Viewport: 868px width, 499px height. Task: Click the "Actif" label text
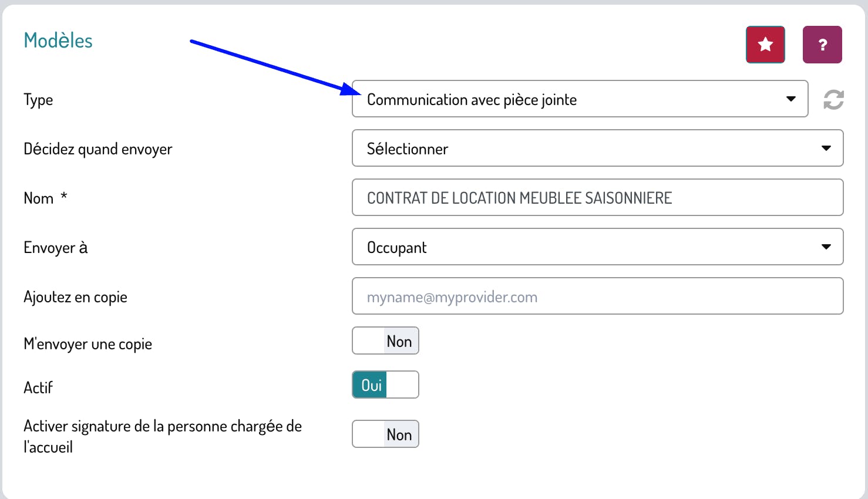tap(38, 387)
